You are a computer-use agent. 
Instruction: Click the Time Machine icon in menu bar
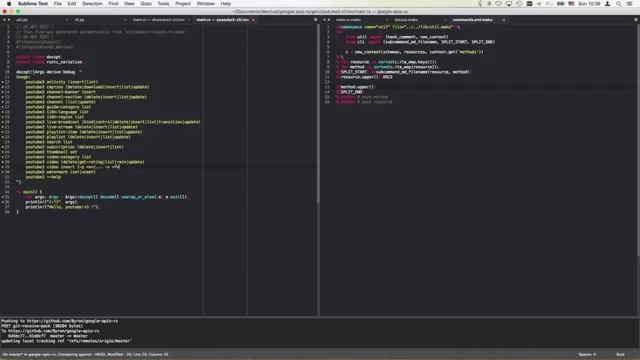point(519,4)
